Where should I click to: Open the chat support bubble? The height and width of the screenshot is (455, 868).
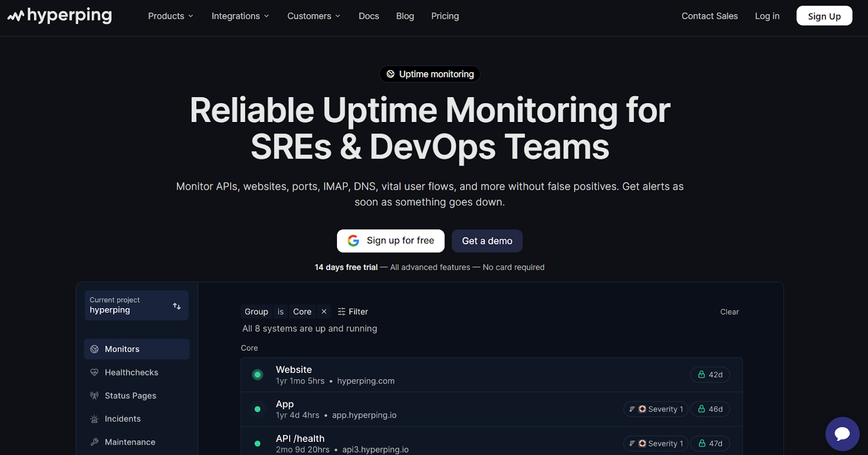[x=842, y=434]
